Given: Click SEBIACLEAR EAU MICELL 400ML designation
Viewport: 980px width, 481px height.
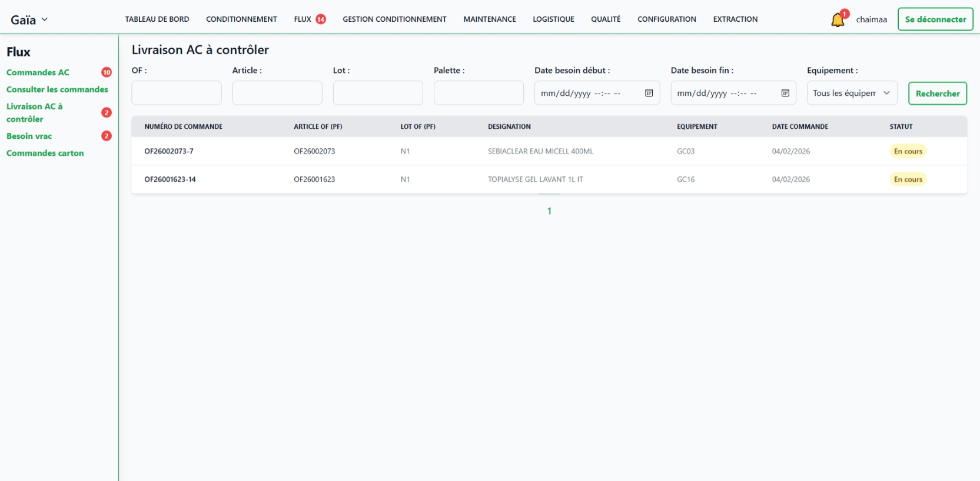Looking at the screenshot, I should [540, 151].
